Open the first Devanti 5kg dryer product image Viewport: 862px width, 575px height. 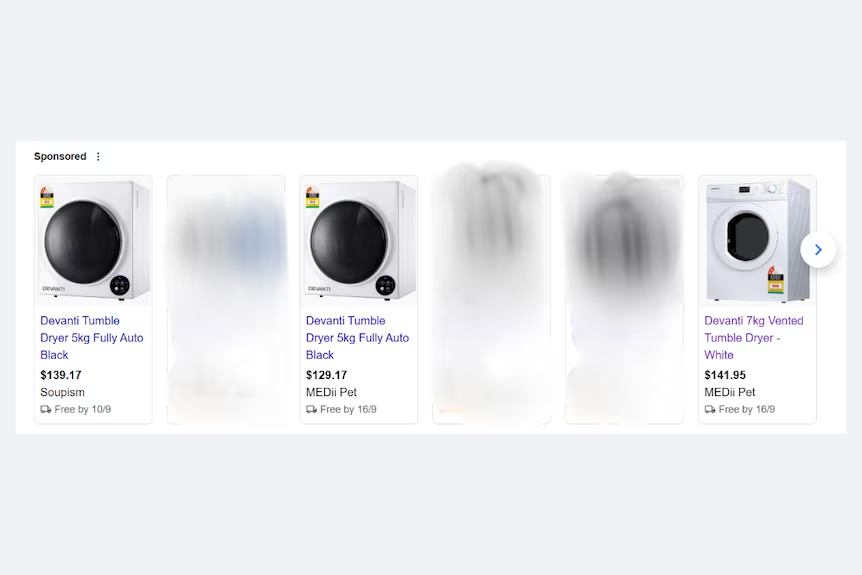[x=93, y=241]
